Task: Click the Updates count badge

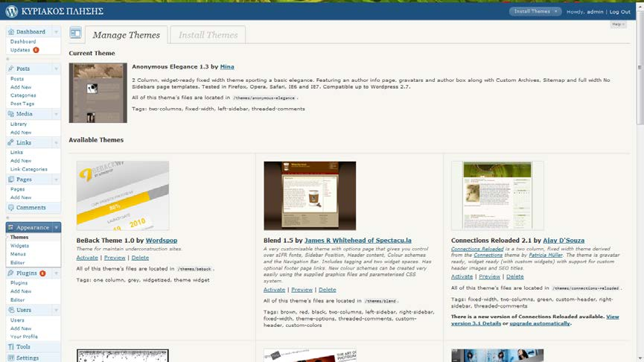Action: [36, 50]
